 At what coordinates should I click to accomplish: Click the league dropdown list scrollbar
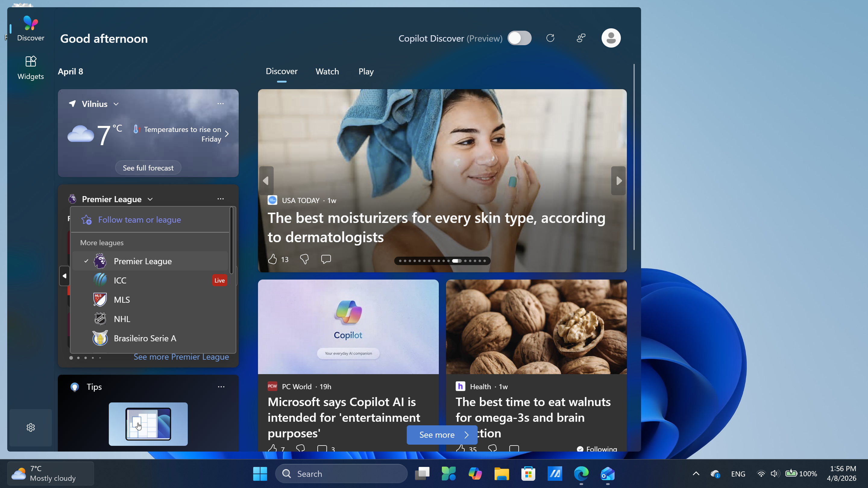click(x=231, y=240)
